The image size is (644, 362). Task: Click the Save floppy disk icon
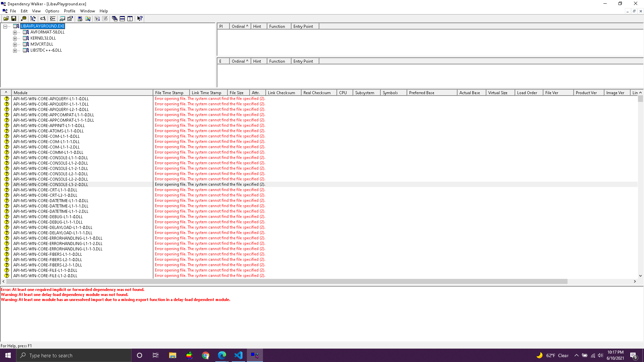pos(14,19)
